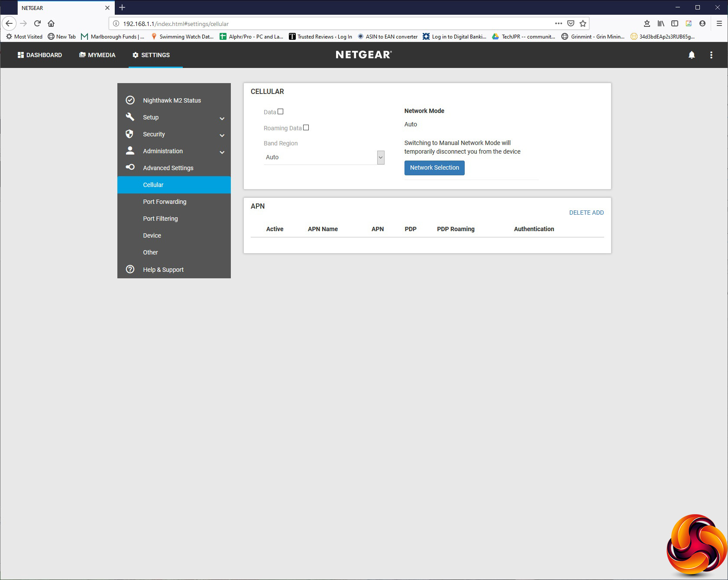Click the APN Name column header

click(323, 229)
